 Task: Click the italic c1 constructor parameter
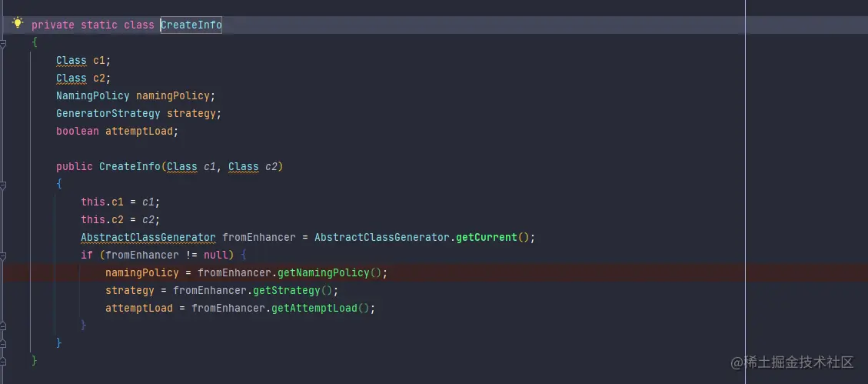point(210,167)
